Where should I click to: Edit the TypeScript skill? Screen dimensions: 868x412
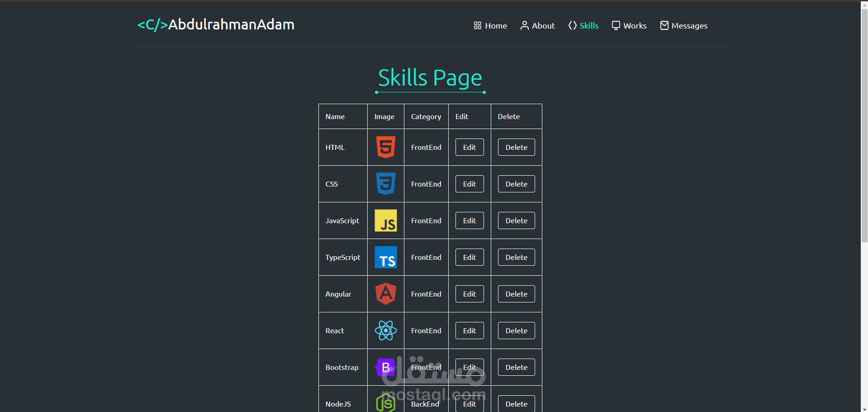coord(470,257)
